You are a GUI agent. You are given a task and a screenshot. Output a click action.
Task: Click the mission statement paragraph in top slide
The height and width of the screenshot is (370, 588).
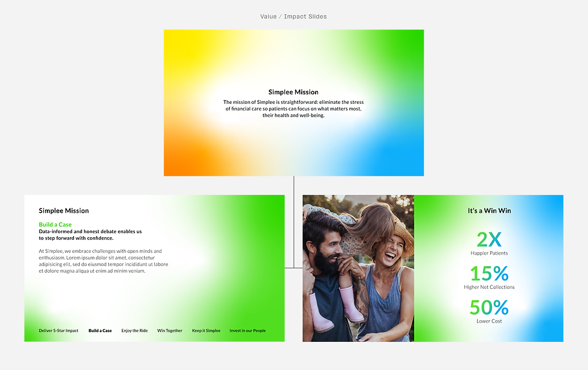point(293,109)
